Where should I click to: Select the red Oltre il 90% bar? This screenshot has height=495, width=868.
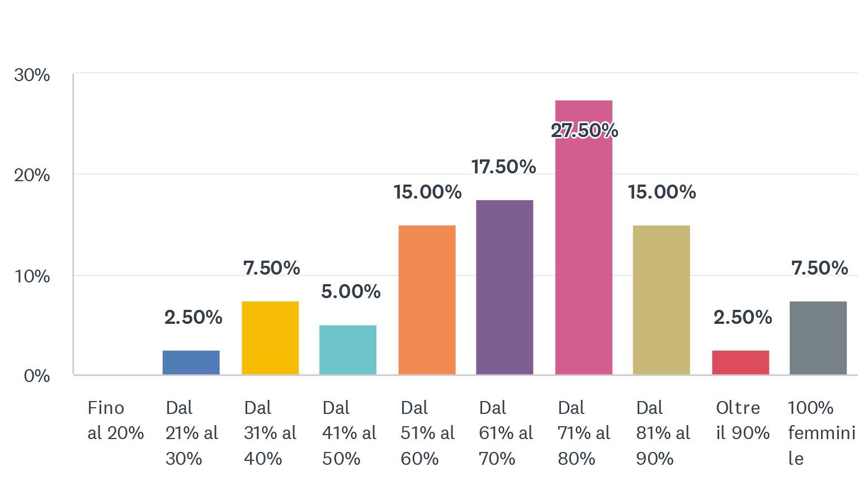click(x=740, y=362)
